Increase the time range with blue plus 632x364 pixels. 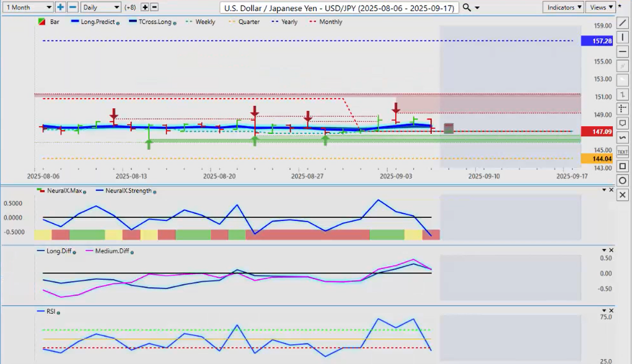(60, 7)
